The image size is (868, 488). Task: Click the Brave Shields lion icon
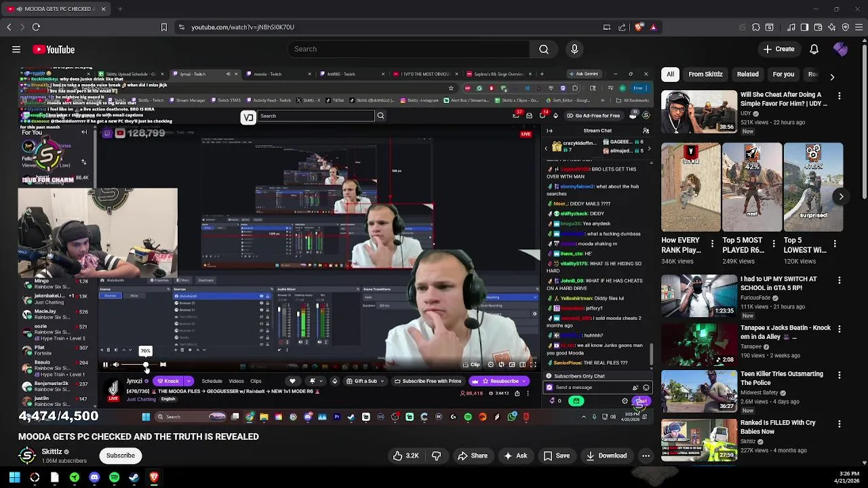click(639, 27)
